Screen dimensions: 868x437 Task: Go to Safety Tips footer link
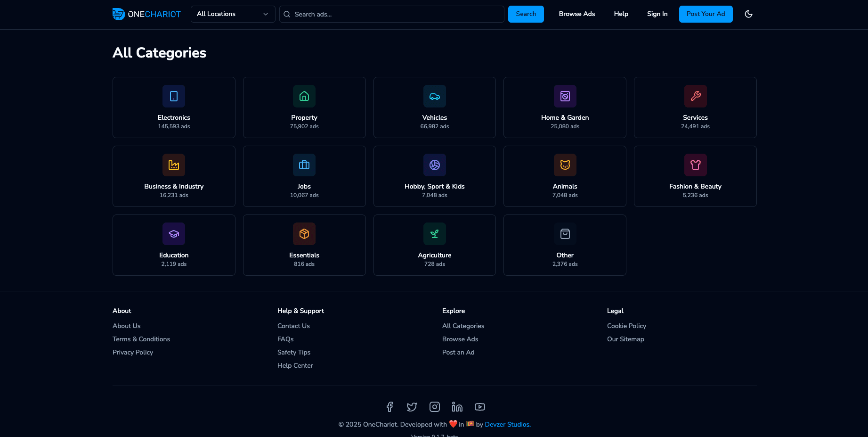pos(294,352)
